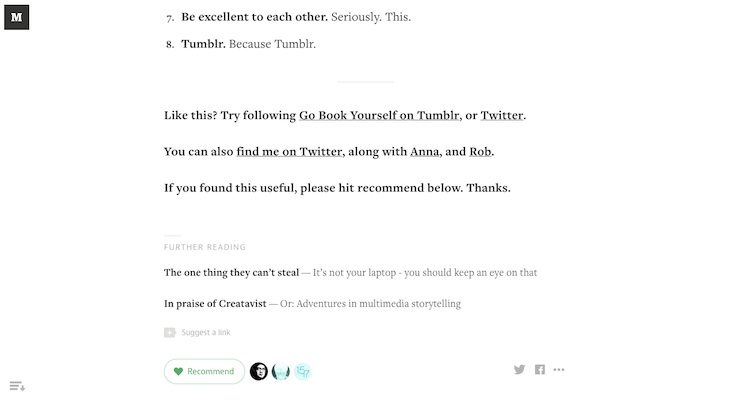Click the Medium logo icon

click(16, 16)
